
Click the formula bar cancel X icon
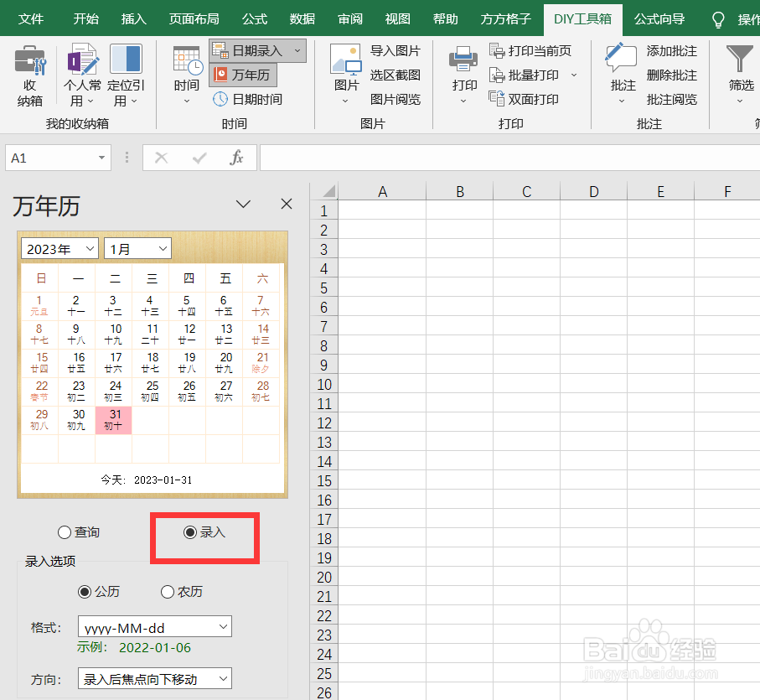[161, 158]
